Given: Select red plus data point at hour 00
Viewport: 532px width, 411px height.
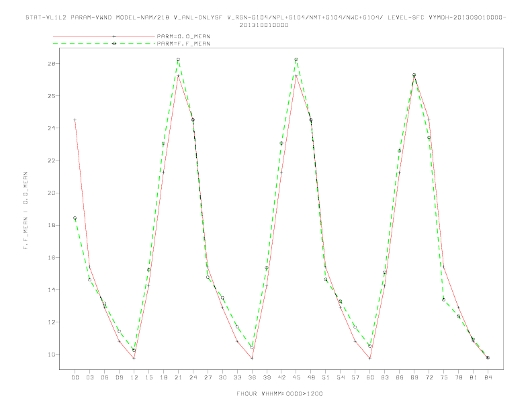Looking at the screenshot, I should (75, 120).
